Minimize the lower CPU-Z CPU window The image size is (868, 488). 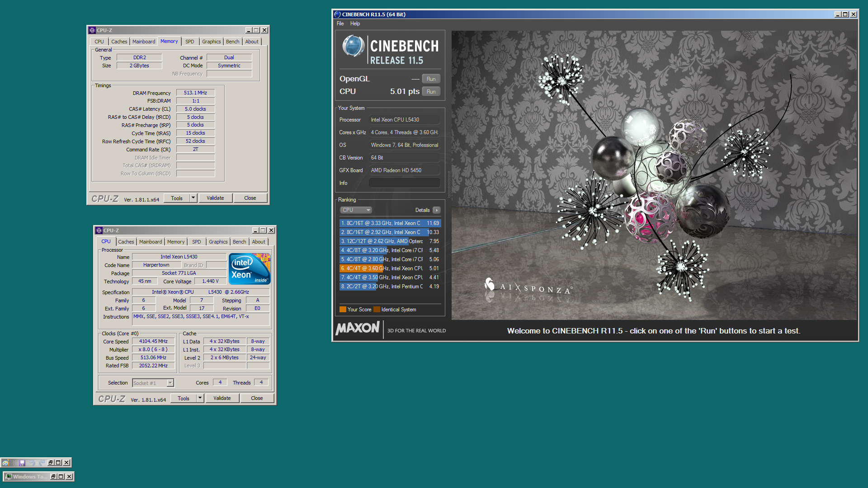(x=255, y=230)
